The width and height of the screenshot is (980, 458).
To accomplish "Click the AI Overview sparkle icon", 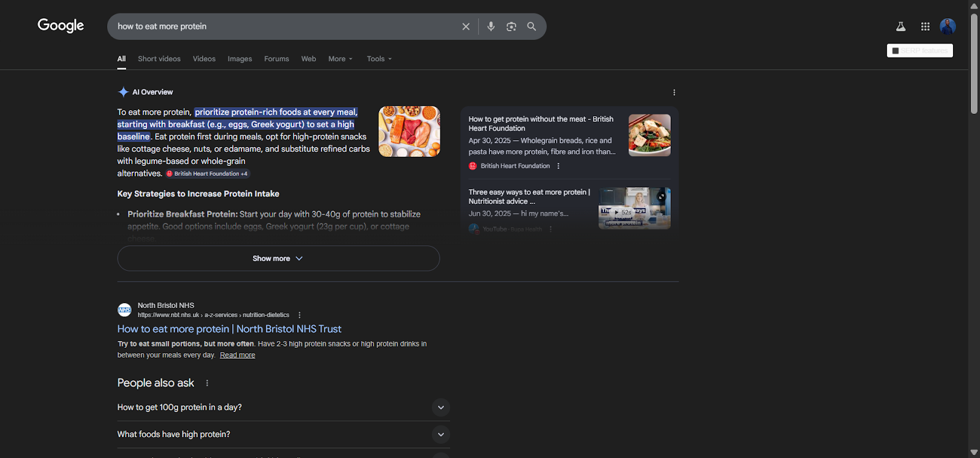I will coord(123,92).
